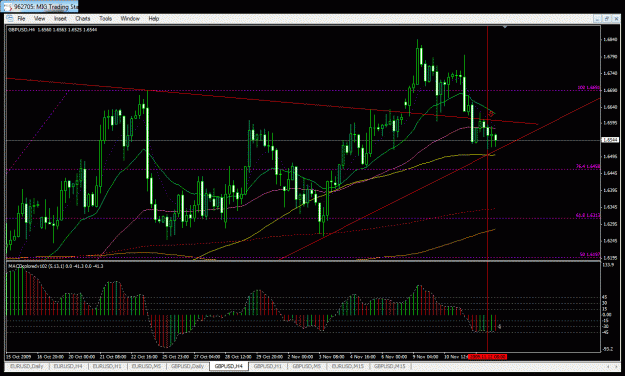This screenshot has width=625, height=376.
Task: Switch to the EURUSD,H1 chart tab
Action: tap(107, 366)
